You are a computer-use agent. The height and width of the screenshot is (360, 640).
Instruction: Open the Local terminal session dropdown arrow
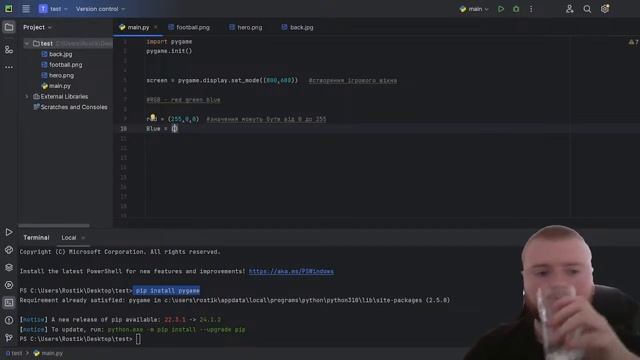point(83,238)
